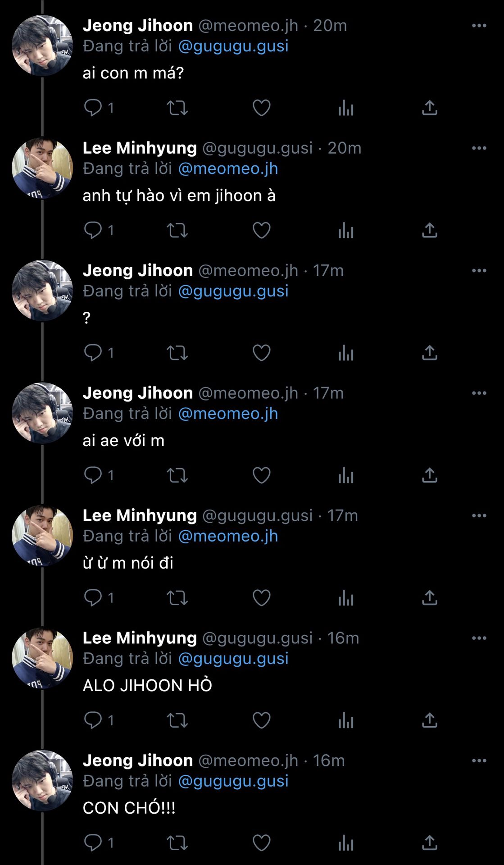The width and height of the screenshot is (504, 865).
Task: Reply to the "ừ ừ m nói đi" tweet
Action: click(93, 598)
